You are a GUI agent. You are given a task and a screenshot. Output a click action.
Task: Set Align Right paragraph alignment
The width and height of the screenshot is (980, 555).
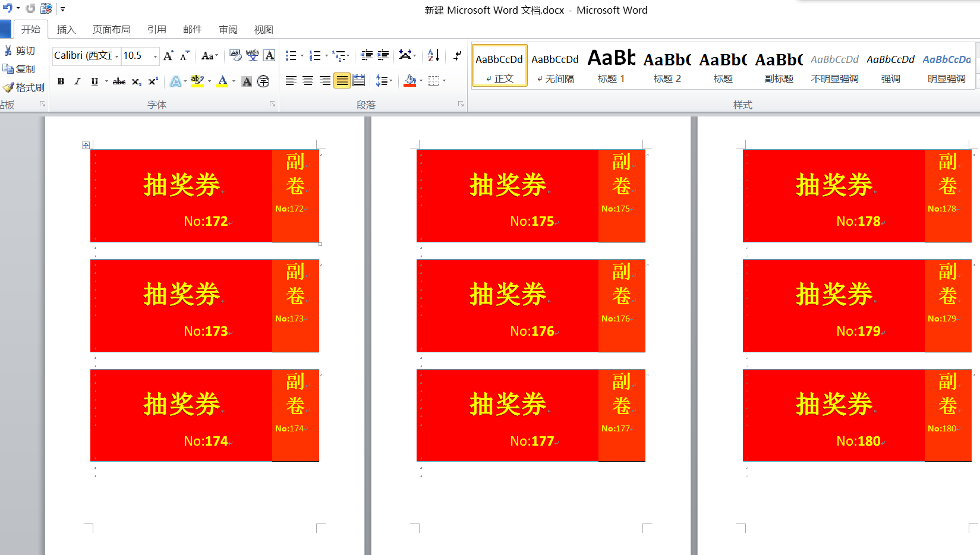click(325, 81)
